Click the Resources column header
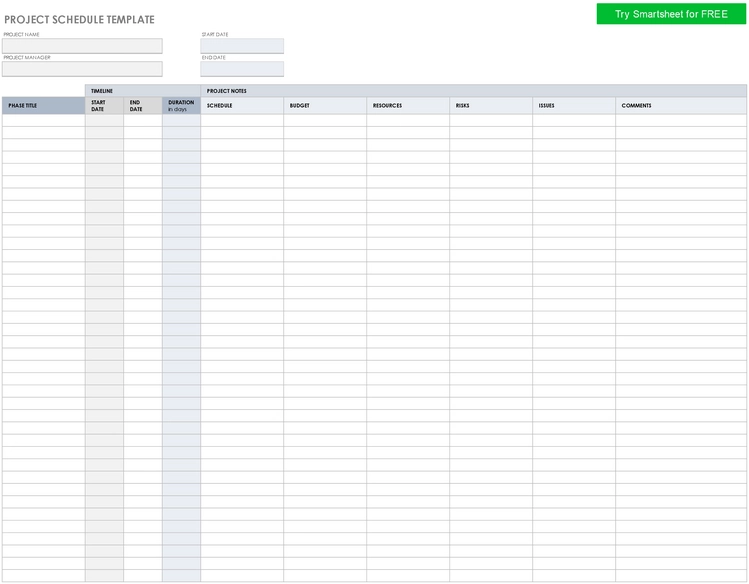This screenshot has height=584, width=749. [408, 106]
